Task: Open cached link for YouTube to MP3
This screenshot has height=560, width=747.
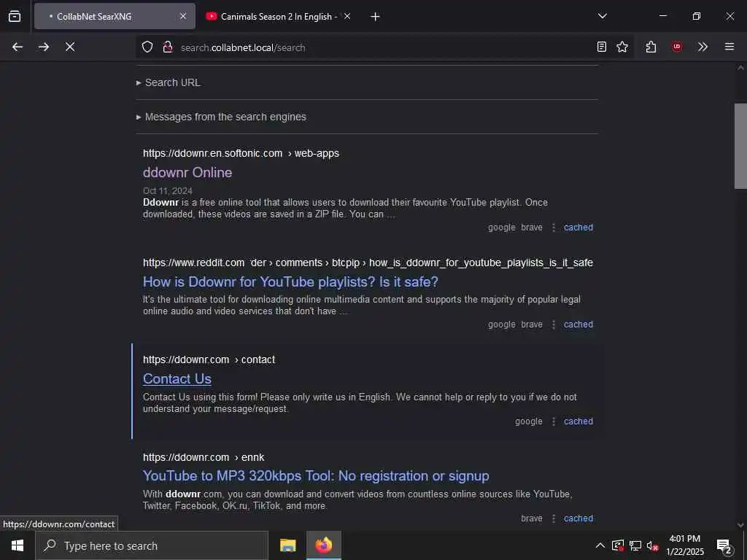Action: click(578, 518)
